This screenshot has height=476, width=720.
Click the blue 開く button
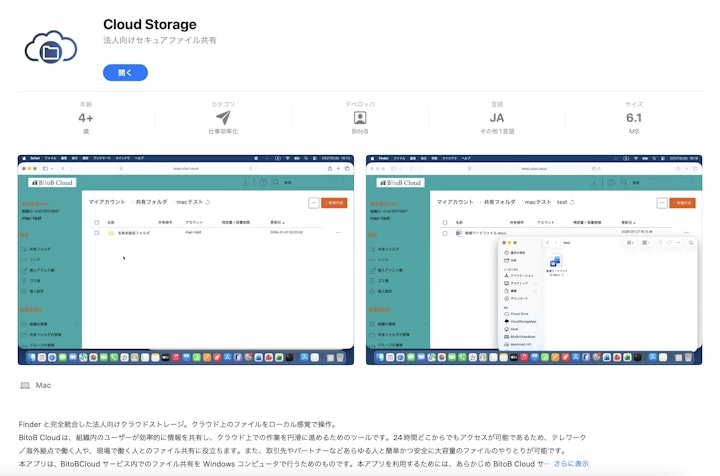click(x=125, y=73)
